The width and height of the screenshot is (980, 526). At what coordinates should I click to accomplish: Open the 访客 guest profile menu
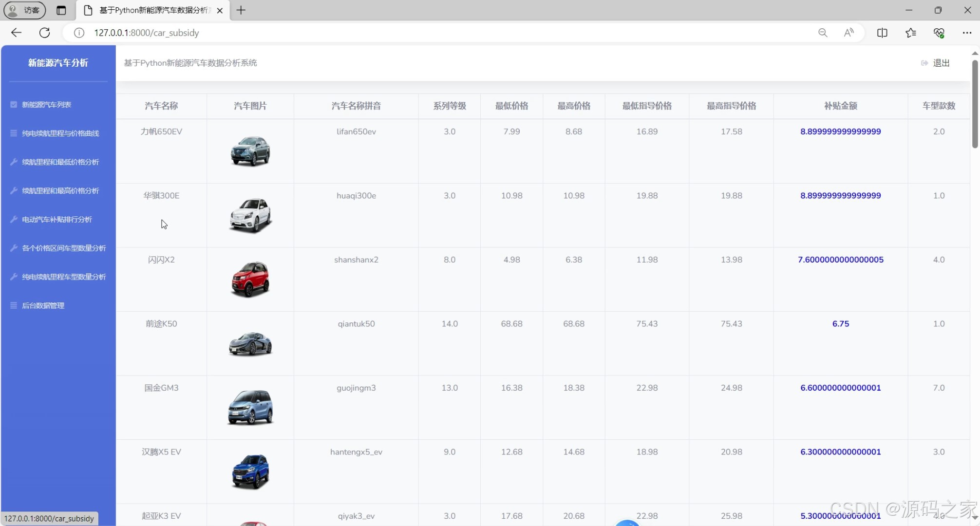pos(24,10)
